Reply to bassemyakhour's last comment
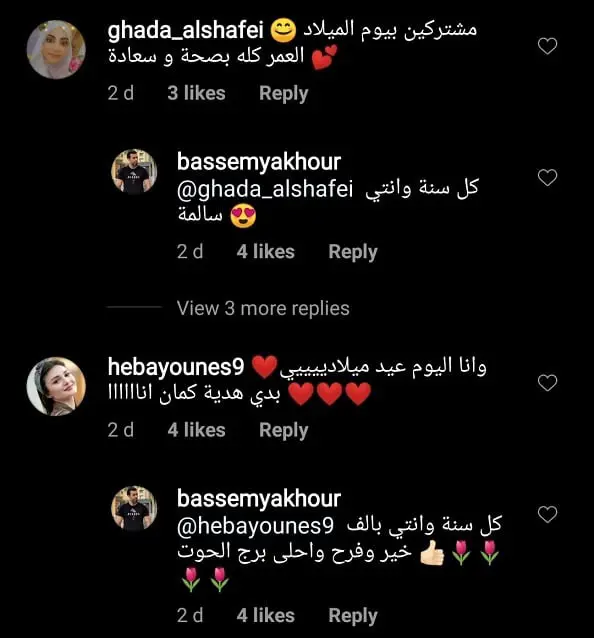The height and width of the screenshot is (638, 594). click(x=353, y=616)
